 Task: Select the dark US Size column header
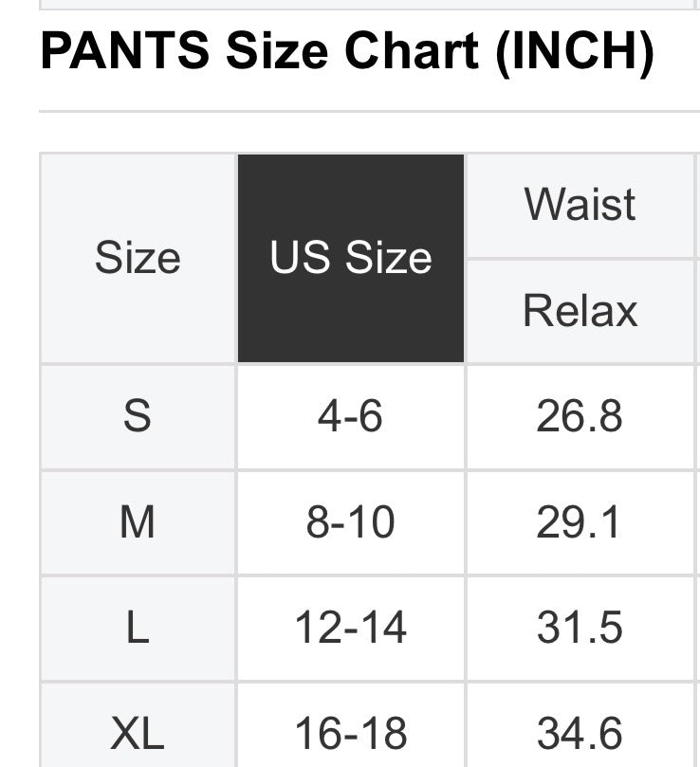[x=351, y=258]
